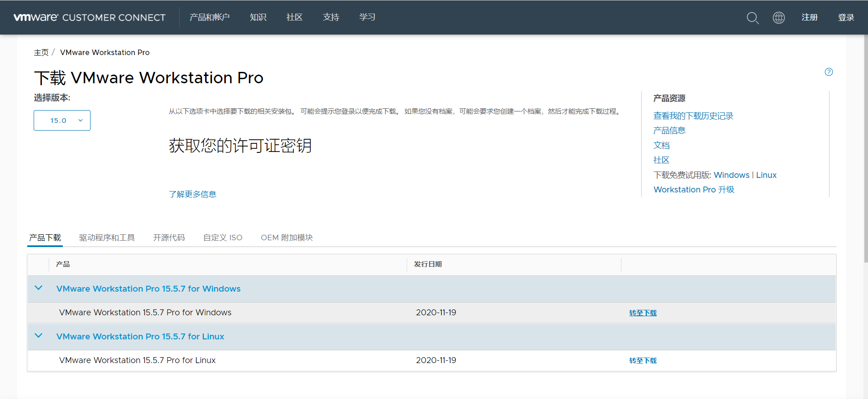The image size is (868, 399).
Task: Switch to the OEM 附加模块 tab
Action: [x=287, y=237]
